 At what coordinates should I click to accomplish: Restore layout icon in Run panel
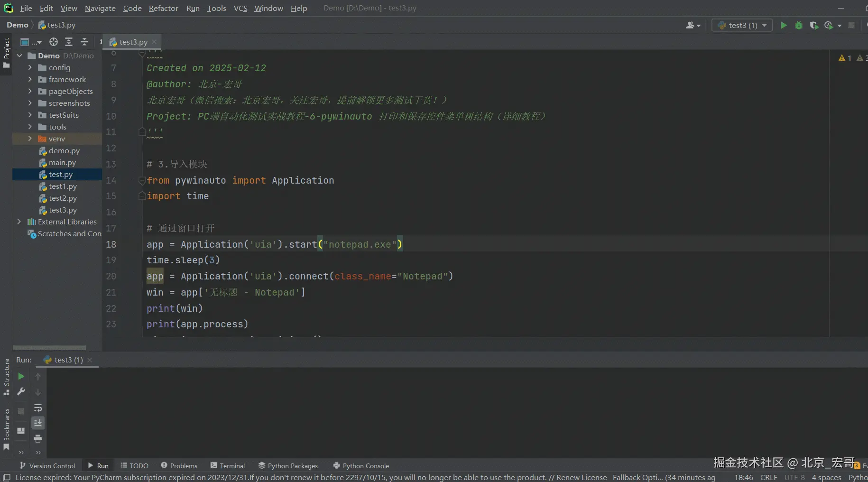21,431
